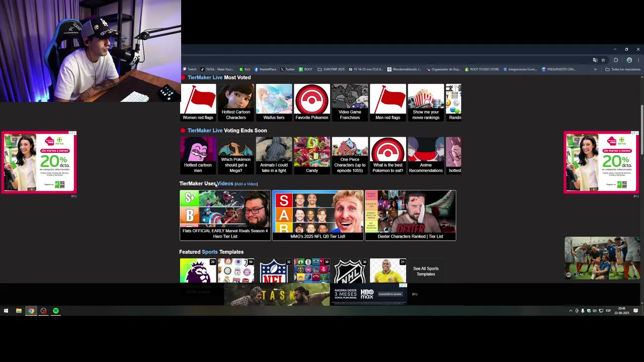Play Dexter Characters Ranked video
This screenshot has width=644, height=362.
tap(410, 215)
